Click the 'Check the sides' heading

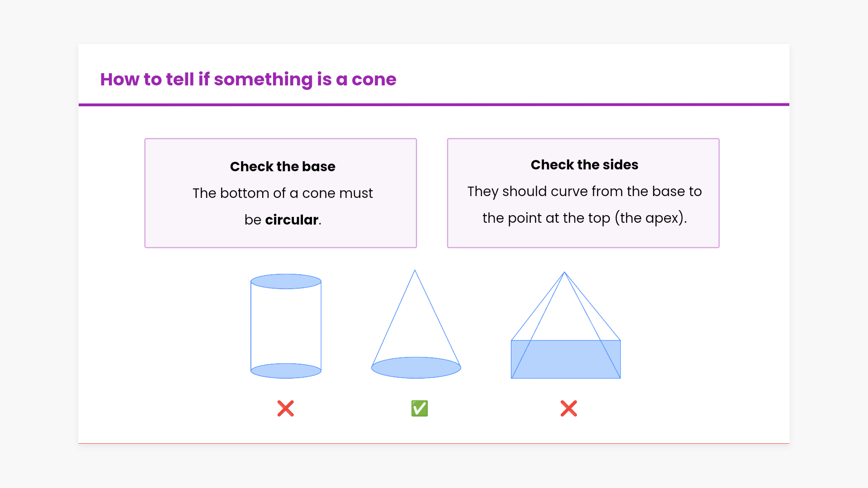pyautogui.click(x=584, y=164)
